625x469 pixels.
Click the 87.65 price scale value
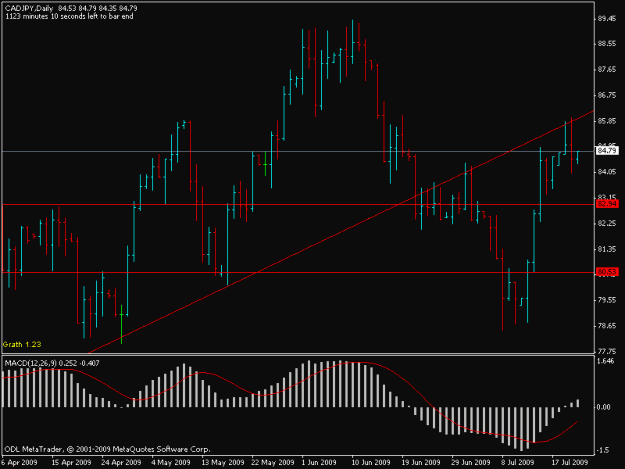tap(607, 70)
